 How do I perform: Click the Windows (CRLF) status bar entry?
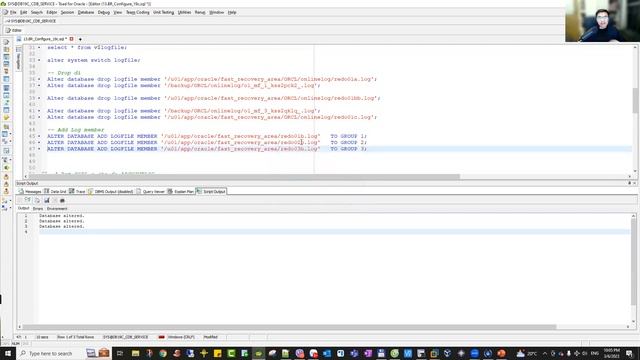[181, 337]
